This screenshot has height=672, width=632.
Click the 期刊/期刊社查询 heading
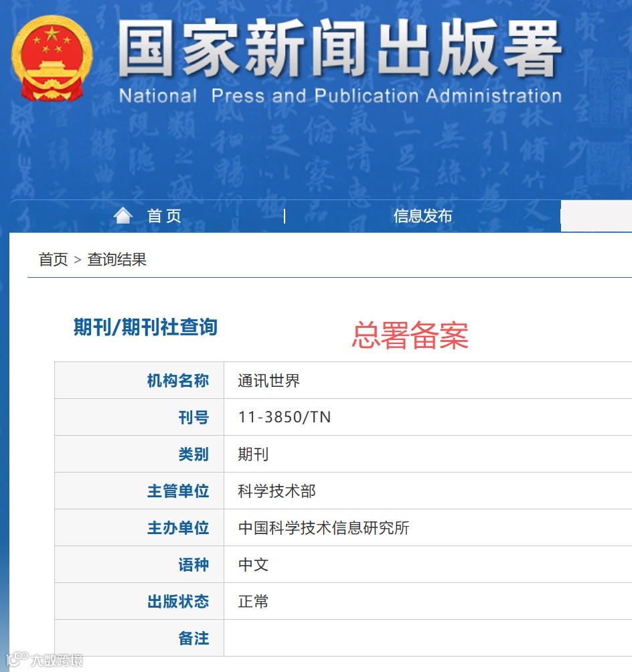146,327
